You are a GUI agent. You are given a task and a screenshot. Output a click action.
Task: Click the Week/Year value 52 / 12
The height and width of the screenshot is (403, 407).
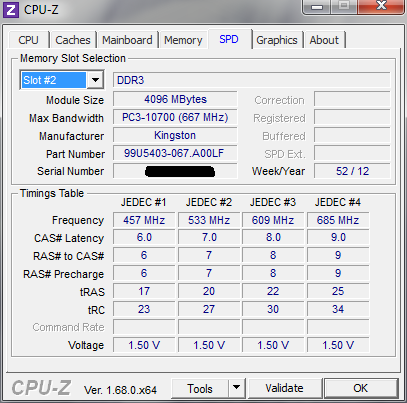click(352, 171)
